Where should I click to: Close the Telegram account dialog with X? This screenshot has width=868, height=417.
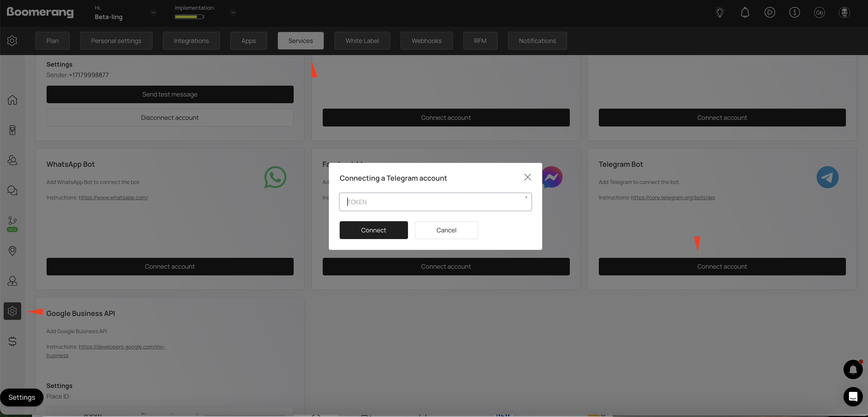point(527,177)
